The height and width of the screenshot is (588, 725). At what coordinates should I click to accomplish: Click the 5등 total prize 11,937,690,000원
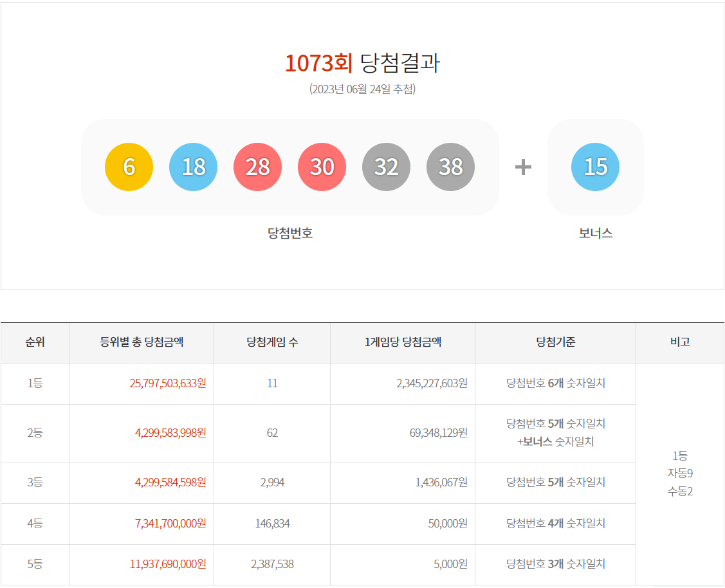click(x=168, y=564)
